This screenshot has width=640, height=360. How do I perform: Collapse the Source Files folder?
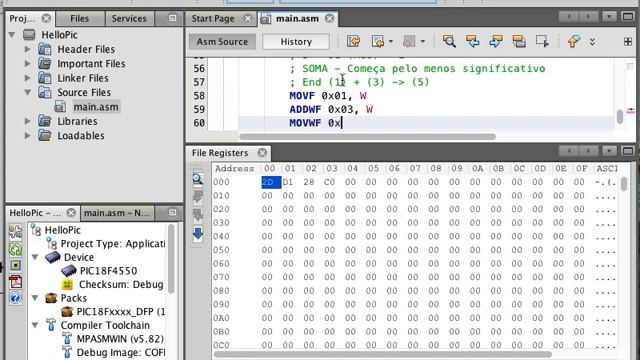[x=27, y=93]
